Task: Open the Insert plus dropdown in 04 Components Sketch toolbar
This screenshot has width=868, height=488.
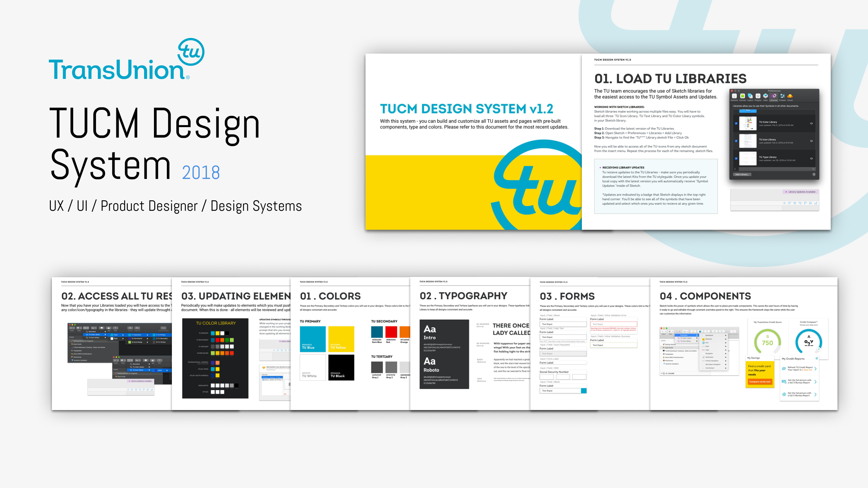Action: 664,331
